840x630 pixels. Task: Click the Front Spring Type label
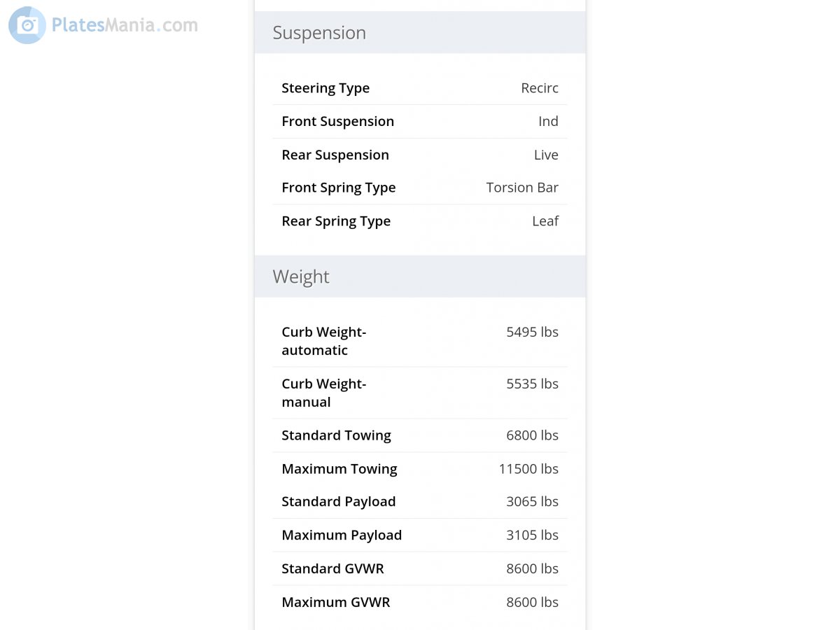339,188
